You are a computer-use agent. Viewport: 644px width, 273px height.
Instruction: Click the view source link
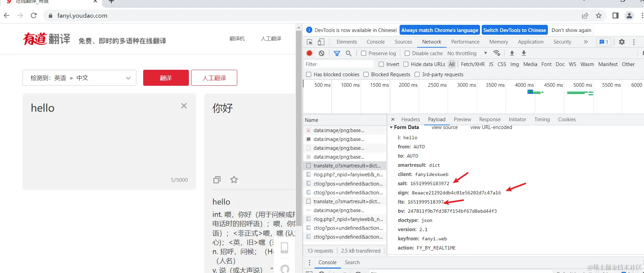tap(445, 127)
